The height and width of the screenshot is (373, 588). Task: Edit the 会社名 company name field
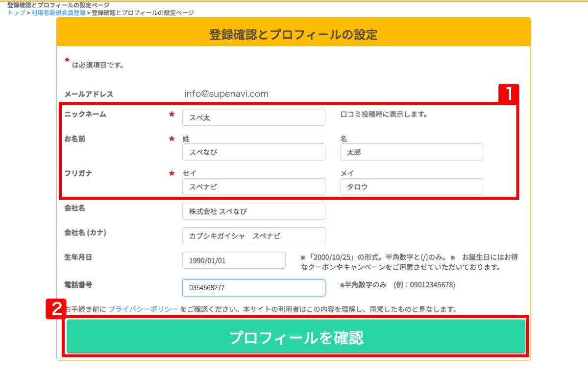[x=253, y=211]
